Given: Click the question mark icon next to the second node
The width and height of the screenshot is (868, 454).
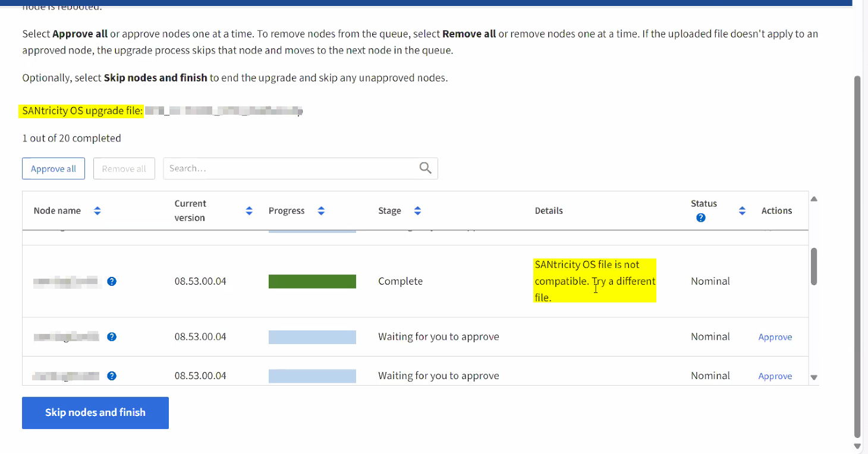Looking at the screenshot, I should [112, 336].
